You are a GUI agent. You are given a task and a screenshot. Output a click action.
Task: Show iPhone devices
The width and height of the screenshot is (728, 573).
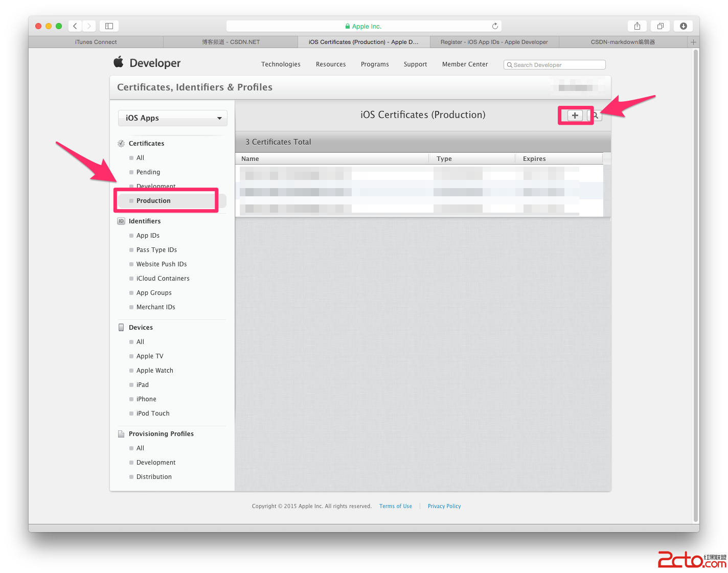(x=146, y=399)
